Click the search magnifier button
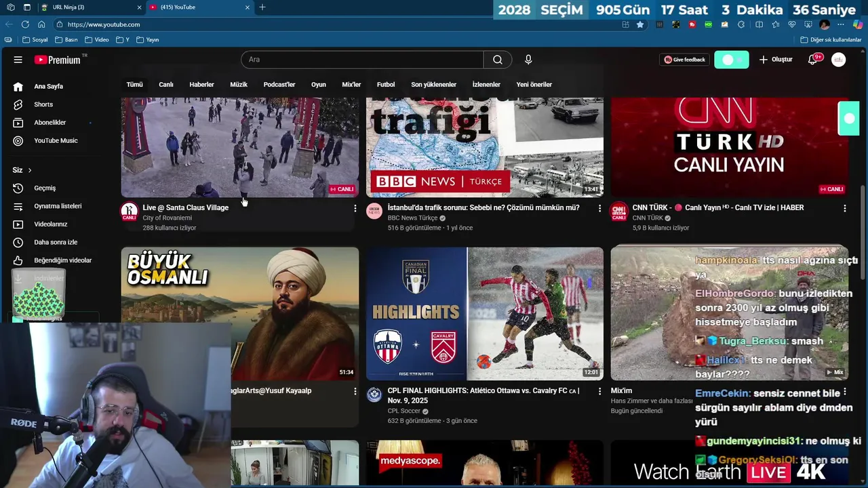The height and width of the screenshot is (488, 868). click(x=498, y=60)
